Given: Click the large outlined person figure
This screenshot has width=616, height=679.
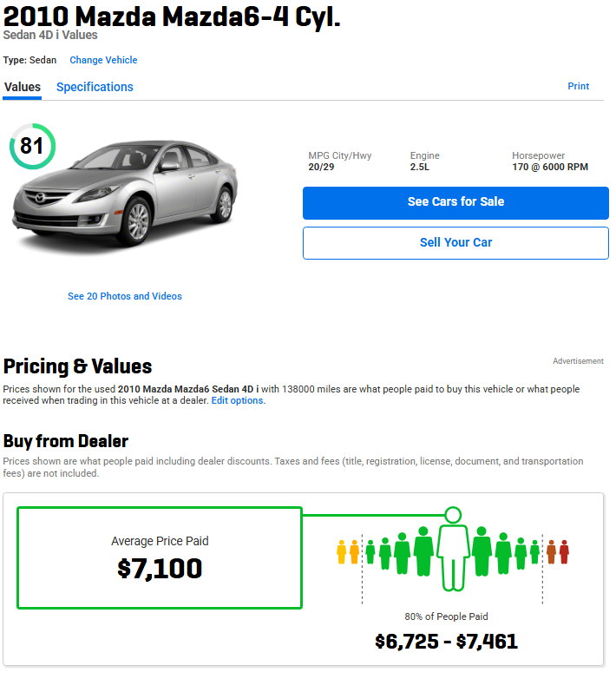Looking at the screenshot, I should 452,550.
